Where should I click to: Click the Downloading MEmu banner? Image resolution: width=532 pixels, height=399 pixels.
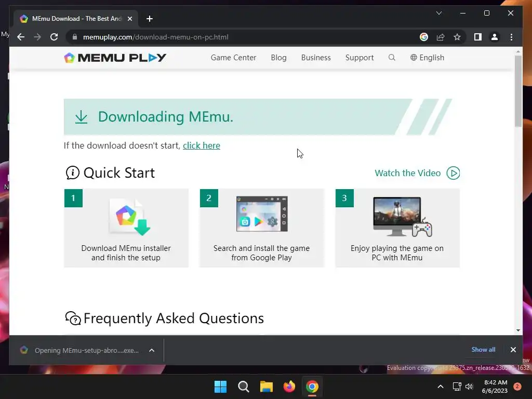coord(258,117)
